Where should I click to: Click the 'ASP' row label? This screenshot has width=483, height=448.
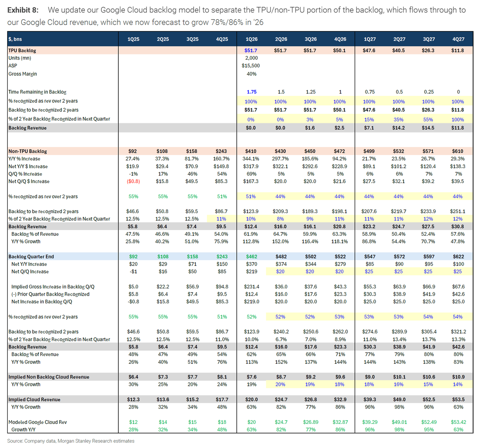[x=13, y=66]
